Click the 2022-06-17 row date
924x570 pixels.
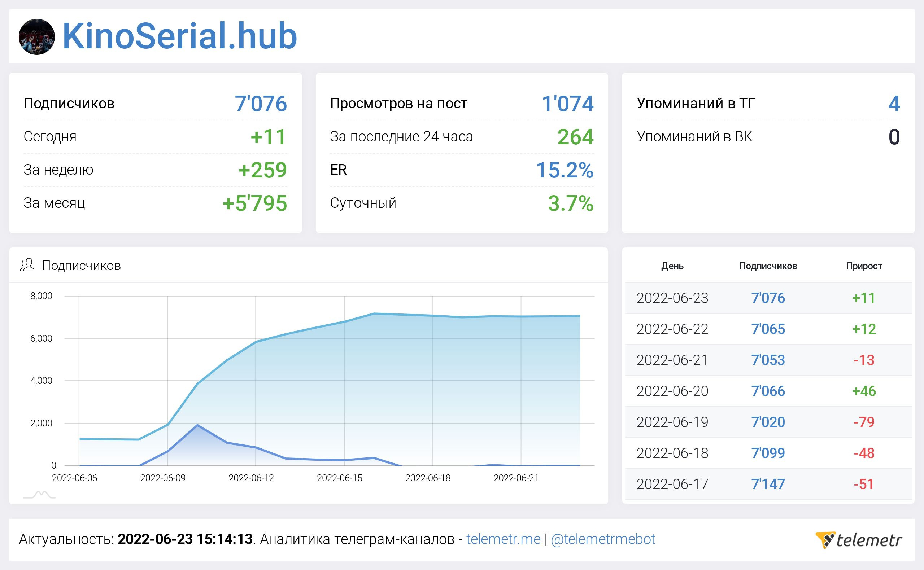point(672,484)
